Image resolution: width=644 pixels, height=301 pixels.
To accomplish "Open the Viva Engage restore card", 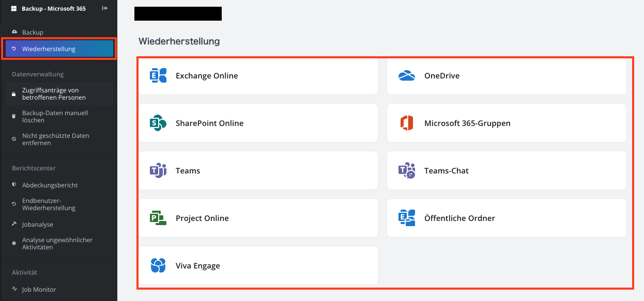I will tap(258, 266).
